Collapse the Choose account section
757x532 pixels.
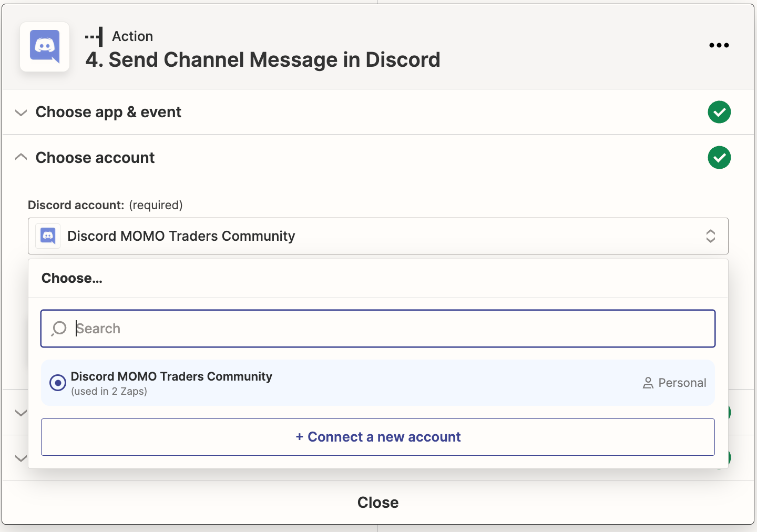21,157
